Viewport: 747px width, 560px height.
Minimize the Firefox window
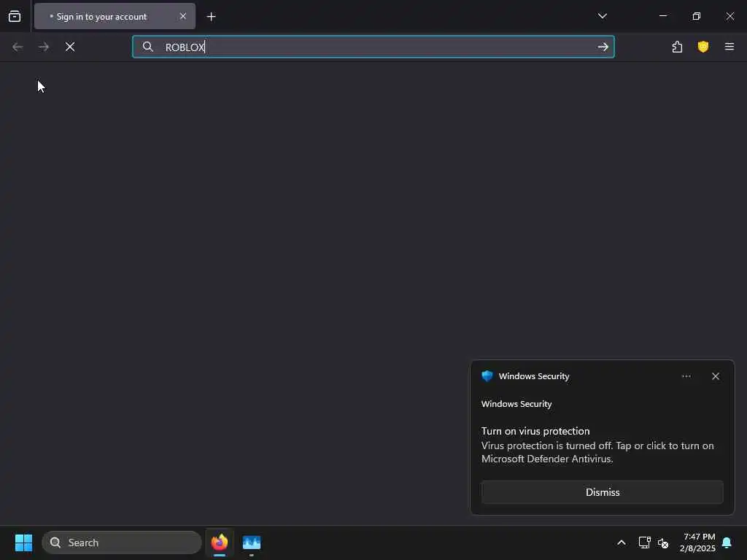pyautogui.click(x=663, y=16)
